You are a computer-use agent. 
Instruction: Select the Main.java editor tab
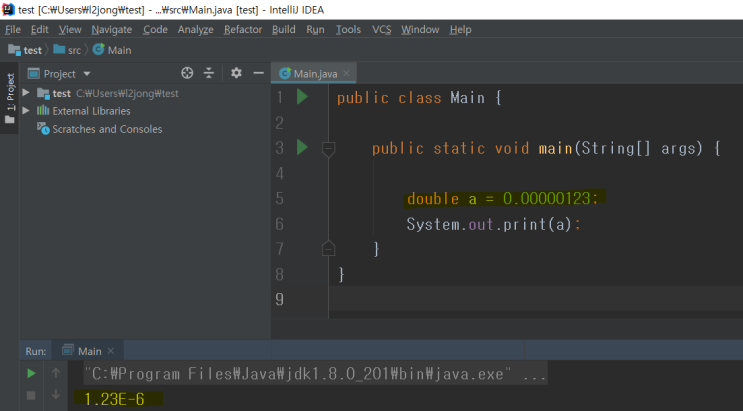[x=313, y=73]
